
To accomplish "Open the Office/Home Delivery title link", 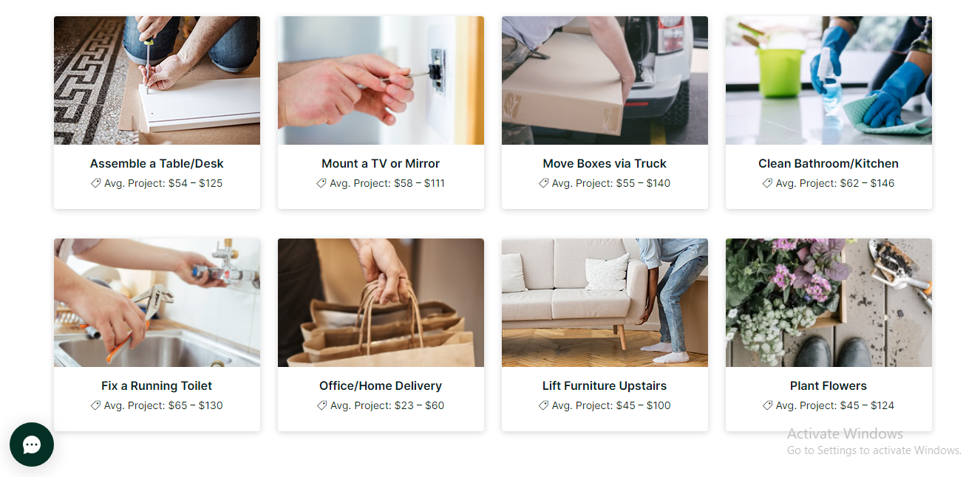I will click(381, 385).
